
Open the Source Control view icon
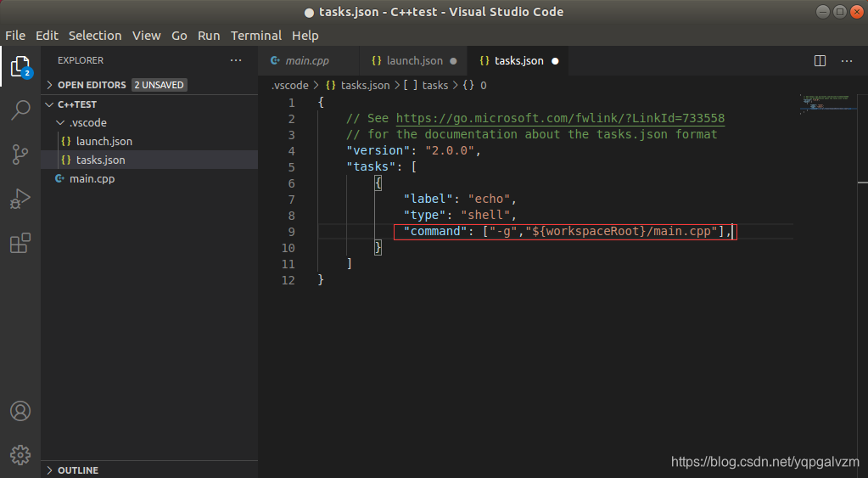(20, 155)
